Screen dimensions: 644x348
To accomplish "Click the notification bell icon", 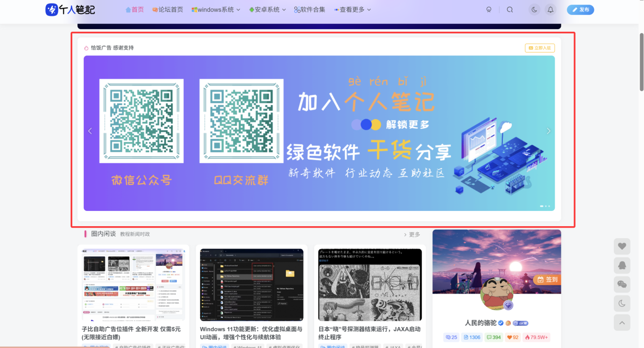I will (551, 9).
